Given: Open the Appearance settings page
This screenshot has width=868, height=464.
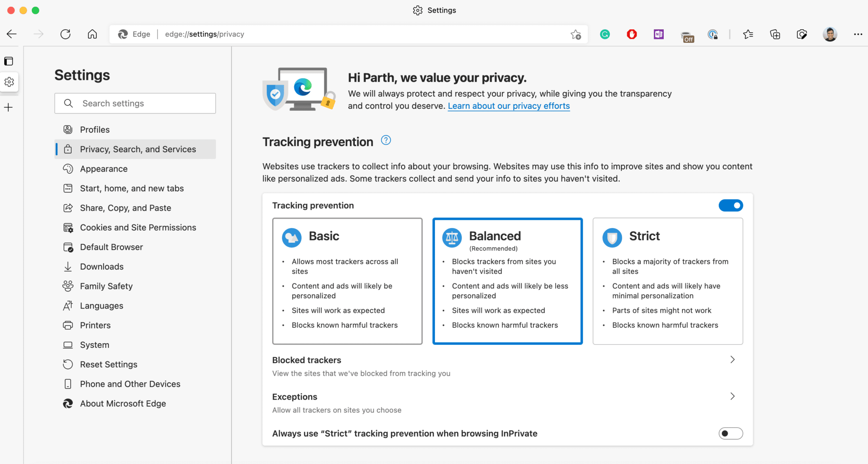Looking at the screenshot, I should click(x=104, y=169).
